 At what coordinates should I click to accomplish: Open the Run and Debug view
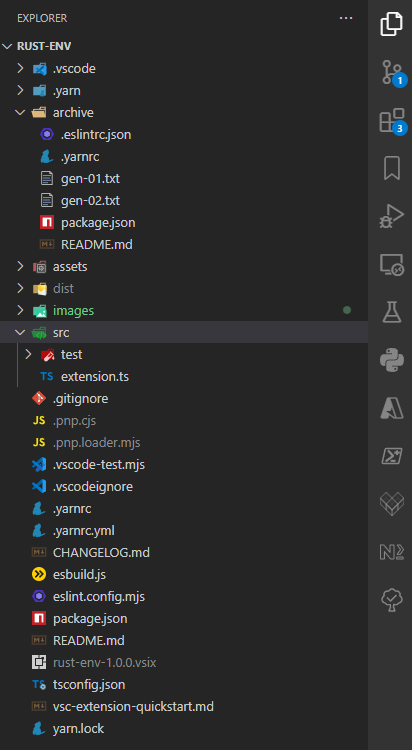pos(392,216)
